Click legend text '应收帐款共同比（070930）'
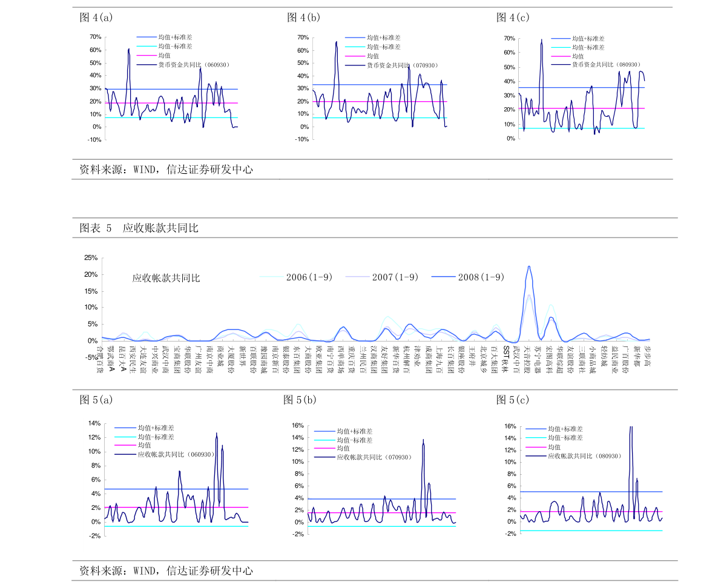Screen dimensions: 721x588 click(374, 457)
